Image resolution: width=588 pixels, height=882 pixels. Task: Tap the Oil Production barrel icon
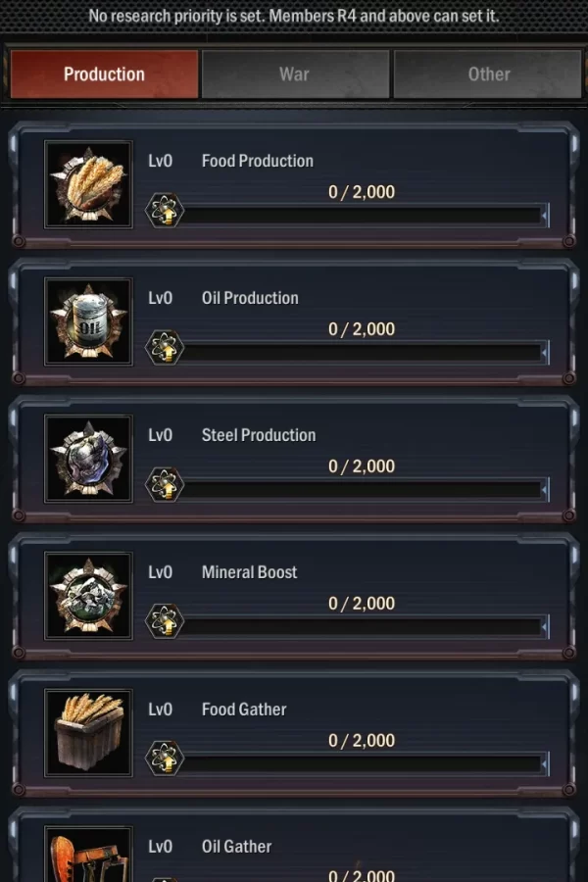coord(88,321)
